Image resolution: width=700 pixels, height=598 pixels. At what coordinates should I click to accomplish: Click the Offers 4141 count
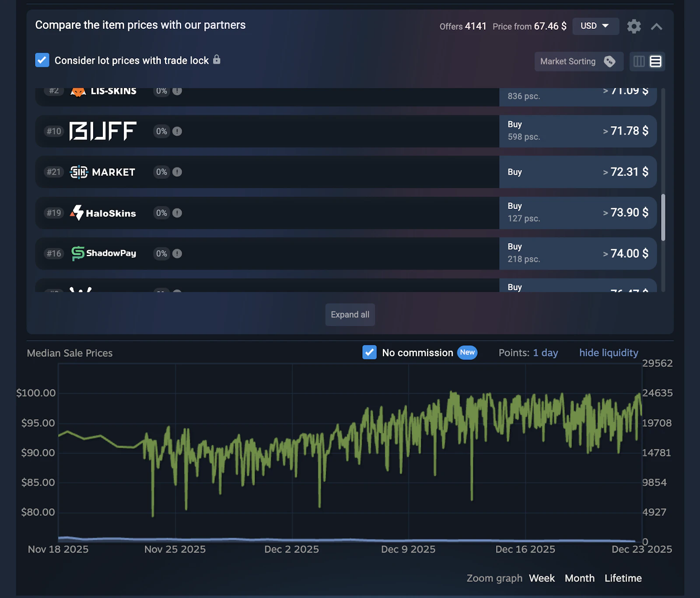pos(463,27)
